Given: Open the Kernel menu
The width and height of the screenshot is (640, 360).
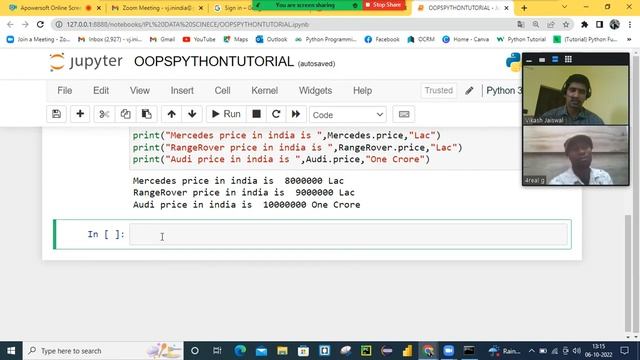Looking at the screenshot, I should pyautogui.click(x=264, y=91).
